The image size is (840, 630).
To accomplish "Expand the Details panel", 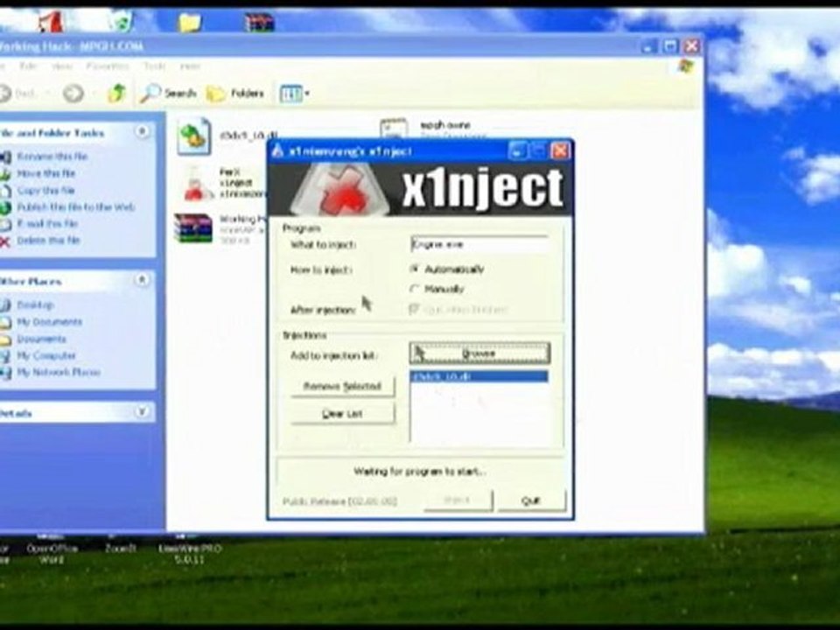I will click(x=142, y=412).
